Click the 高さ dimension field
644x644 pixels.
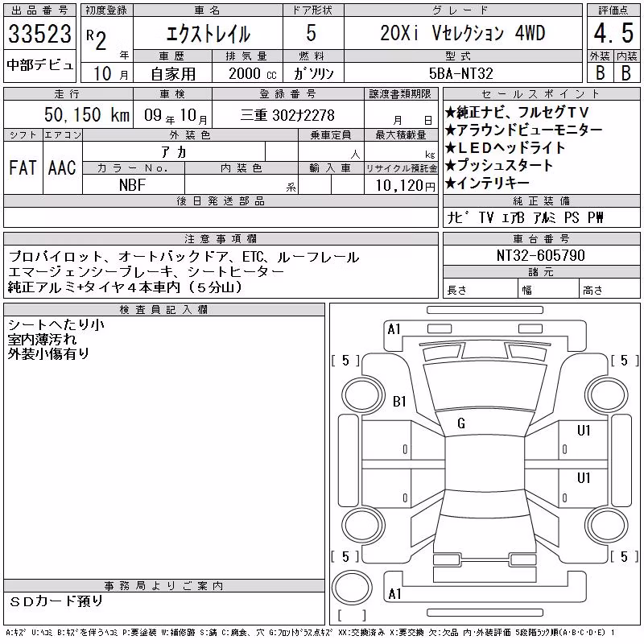pos(609,290)
